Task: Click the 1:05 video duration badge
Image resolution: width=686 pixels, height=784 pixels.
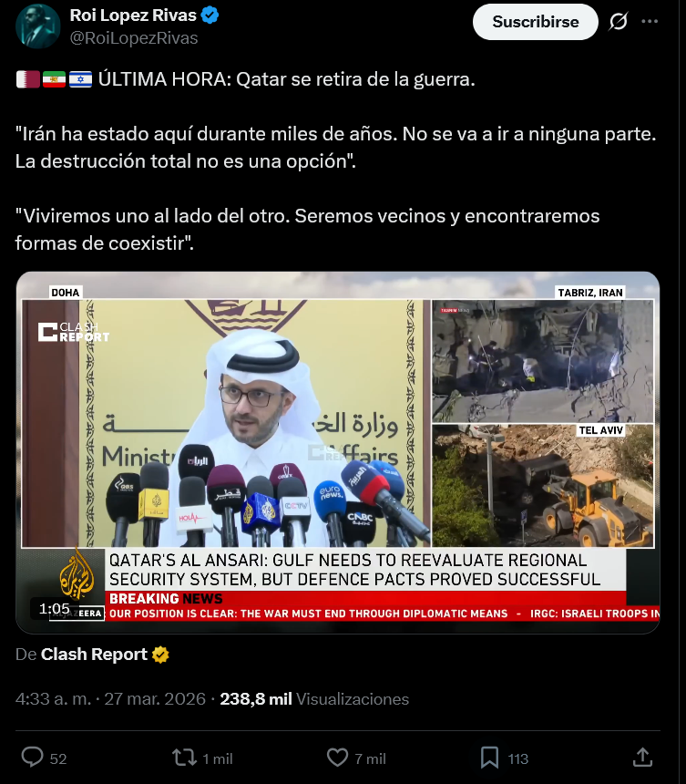Action: pyautogui.click(x=55, y=608)
